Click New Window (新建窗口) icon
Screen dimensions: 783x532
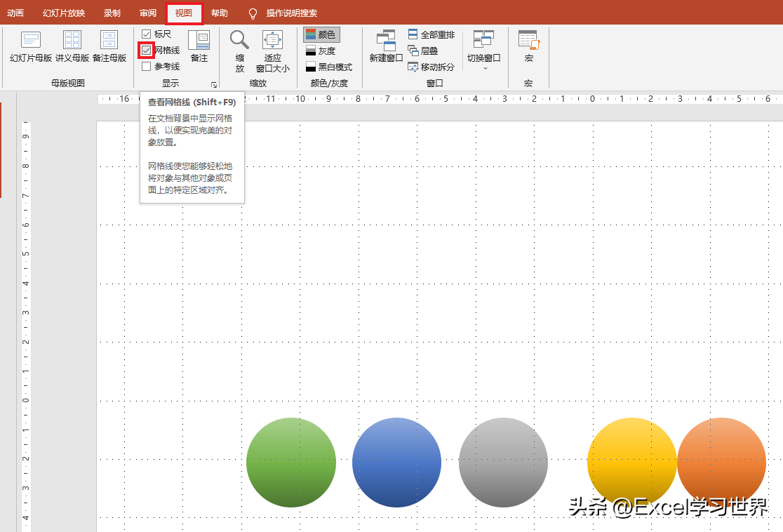tap(386, 46)
